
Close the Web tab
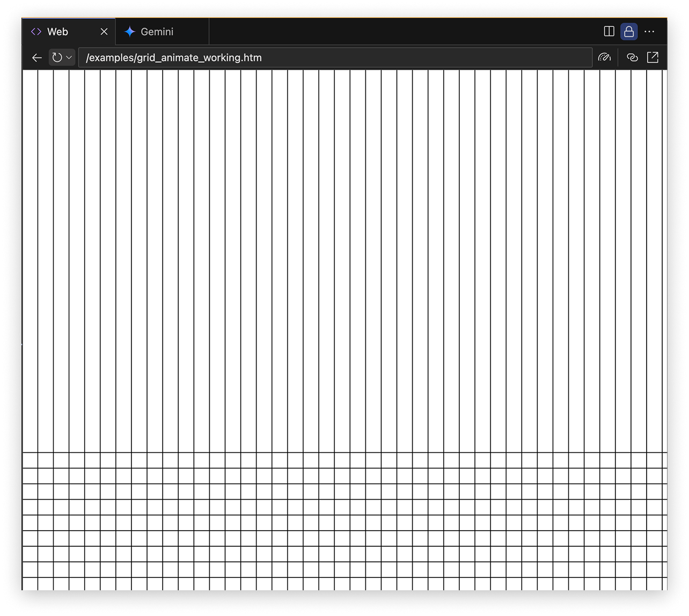(104, 32)
